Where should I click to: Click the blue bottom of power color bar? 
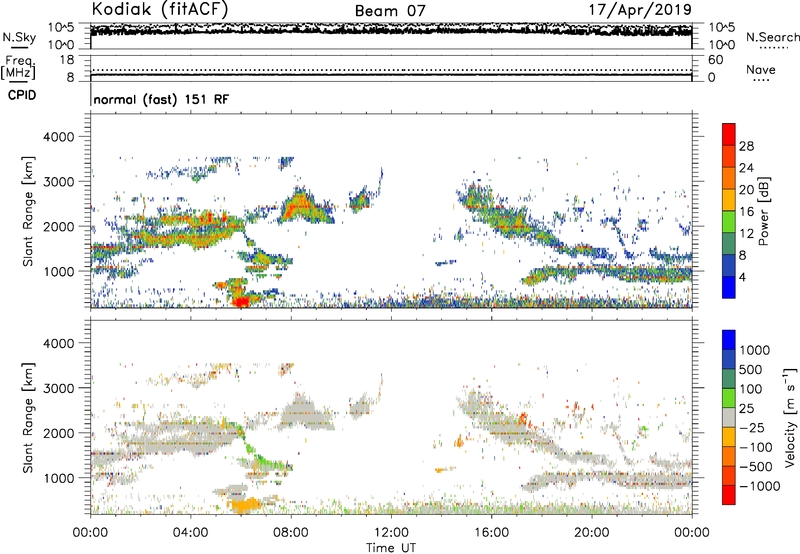tap(729, 287)
